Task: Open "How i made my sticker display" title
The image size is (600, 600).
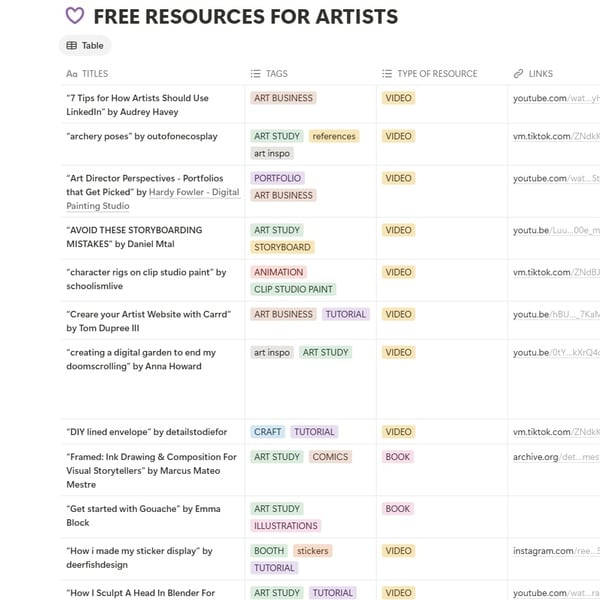Action: (139, 558)
